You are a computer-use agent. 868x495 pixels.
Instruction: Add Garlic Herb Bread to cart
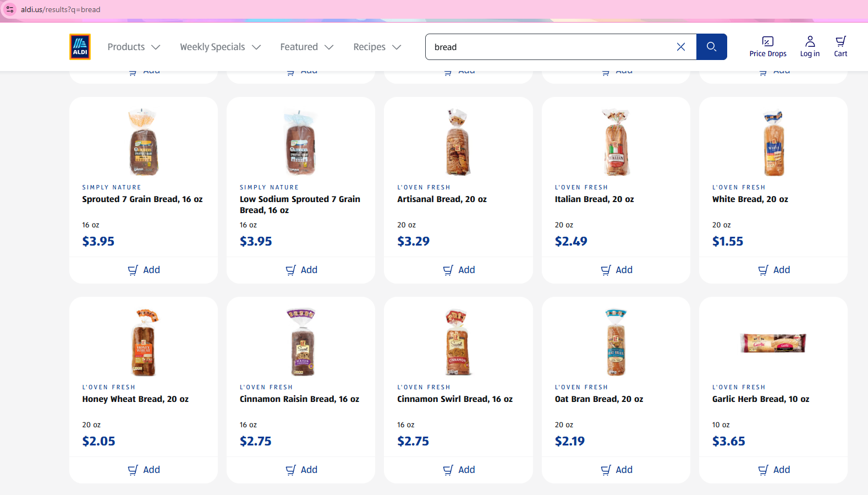pyautogui.click(x=773, y=470)
